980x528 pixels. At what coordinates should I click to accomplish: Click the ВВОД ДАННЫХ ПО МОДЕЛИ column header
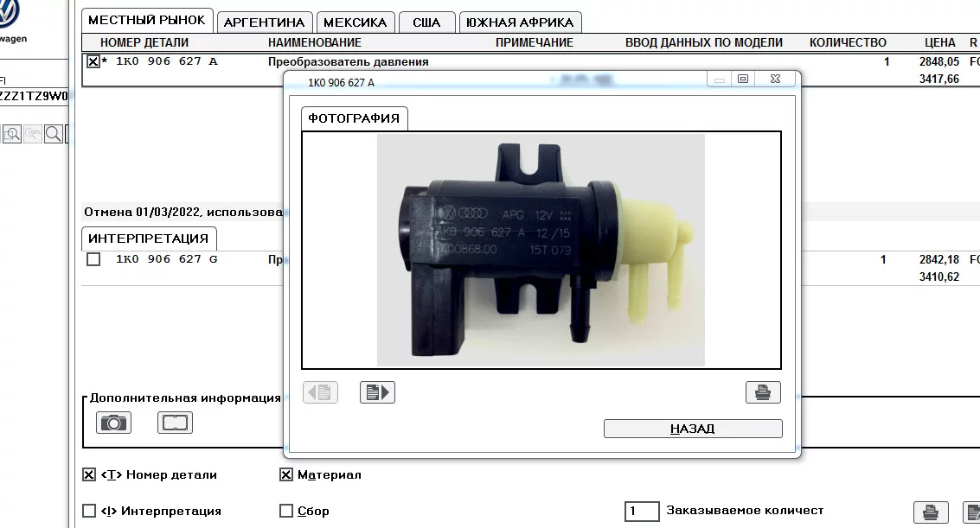pyautogui.click(x=704, y=42)
